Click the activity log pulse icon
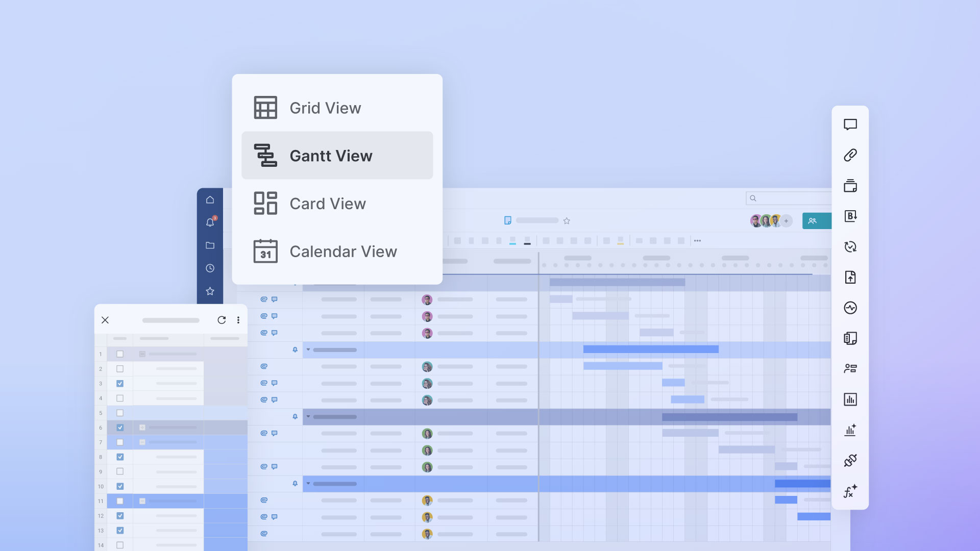Screen dimensions: 980x551 pyautogui.click(x=850, y=308)
